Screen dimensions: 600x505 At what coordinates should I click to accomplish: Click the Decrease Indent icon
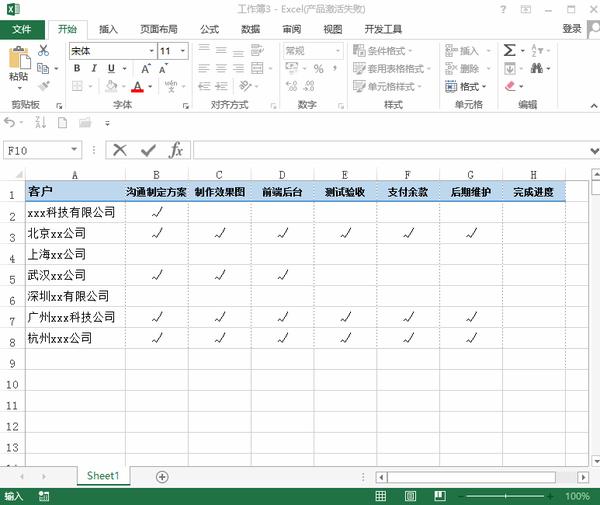click(204, 86)
